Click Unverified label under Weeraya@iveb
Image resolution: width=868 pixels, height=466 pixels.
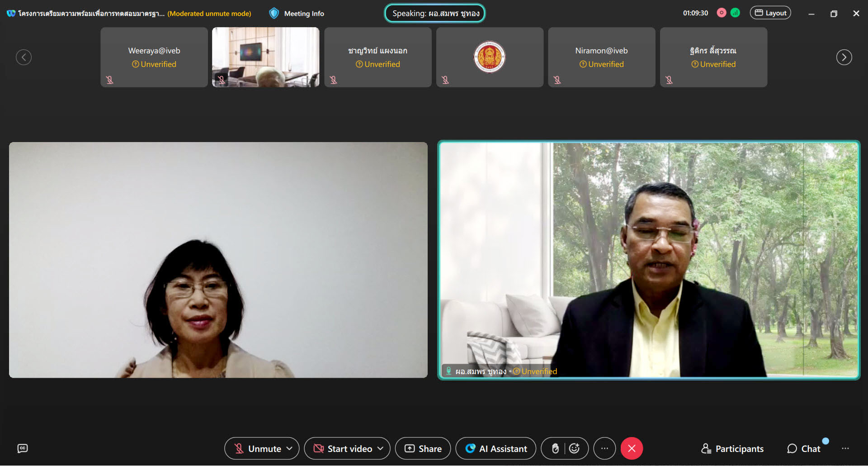click(154, 64)
